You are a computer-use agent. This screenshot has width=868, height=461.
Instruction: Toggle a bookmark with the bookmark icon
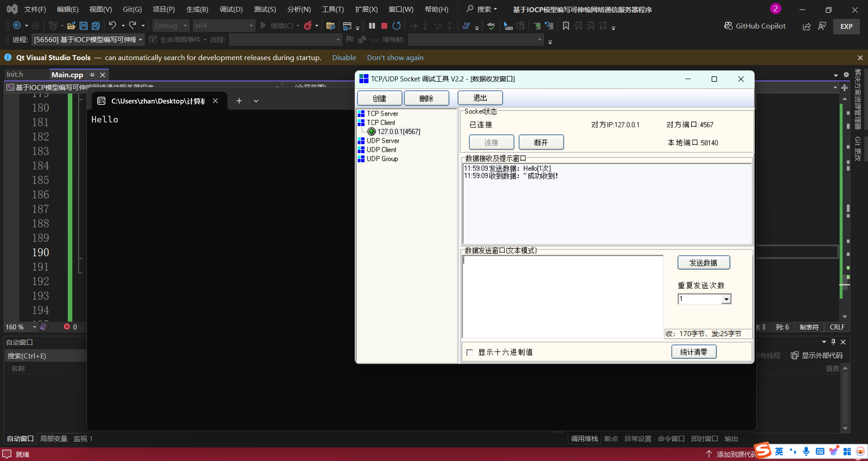coord(566,26)
